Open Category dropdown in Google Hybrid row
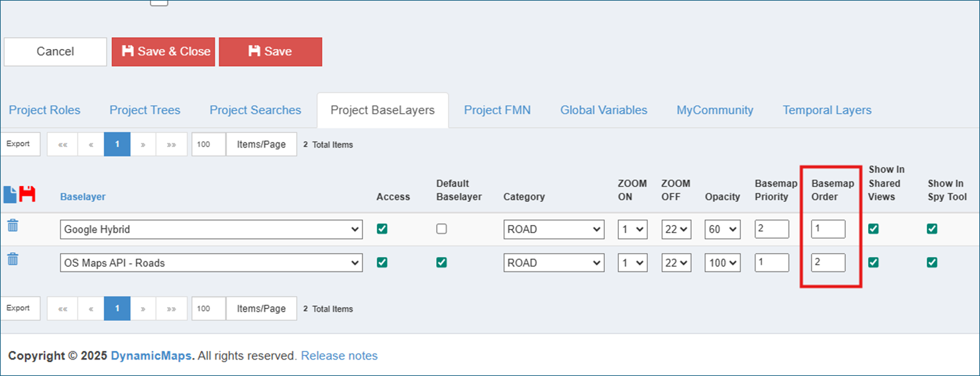 click(554, 230)
